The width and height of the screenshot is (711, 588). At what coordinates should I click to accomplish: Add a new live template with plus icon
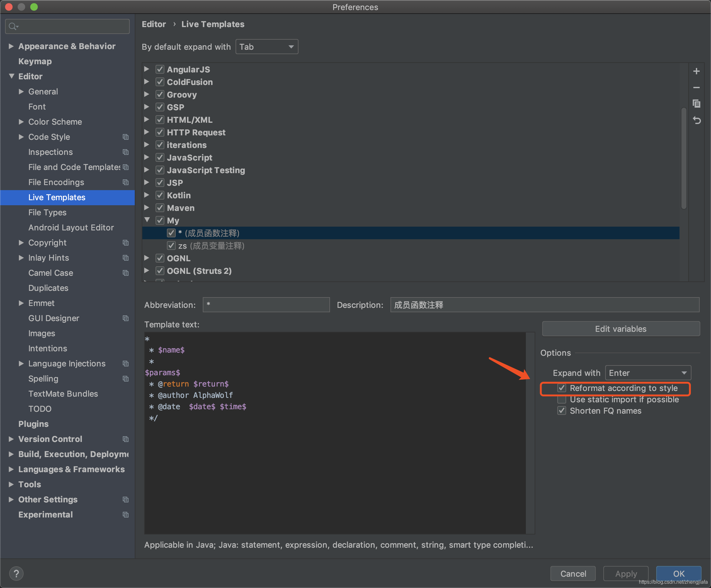(x=696, y=71)
